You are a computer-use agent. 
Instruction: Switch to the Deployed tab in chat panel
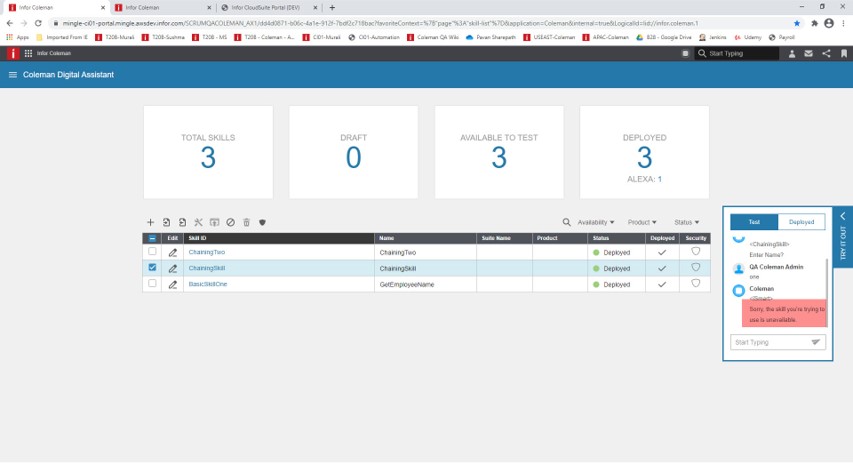point(801,222)
